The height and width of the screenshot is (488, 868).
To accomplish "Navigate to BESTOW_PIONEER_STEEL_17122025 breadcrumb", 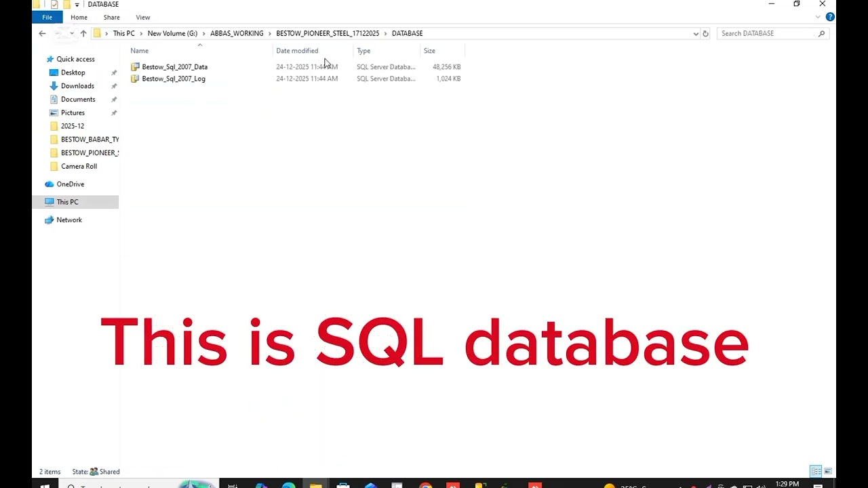I will pos(328,33).
